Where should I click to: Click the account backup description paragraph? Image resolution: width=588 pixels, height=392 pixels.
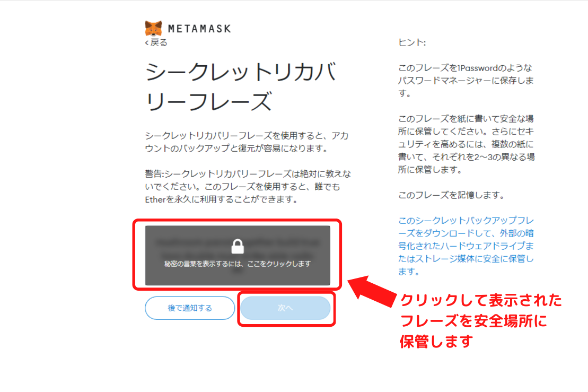click(247, 142)
